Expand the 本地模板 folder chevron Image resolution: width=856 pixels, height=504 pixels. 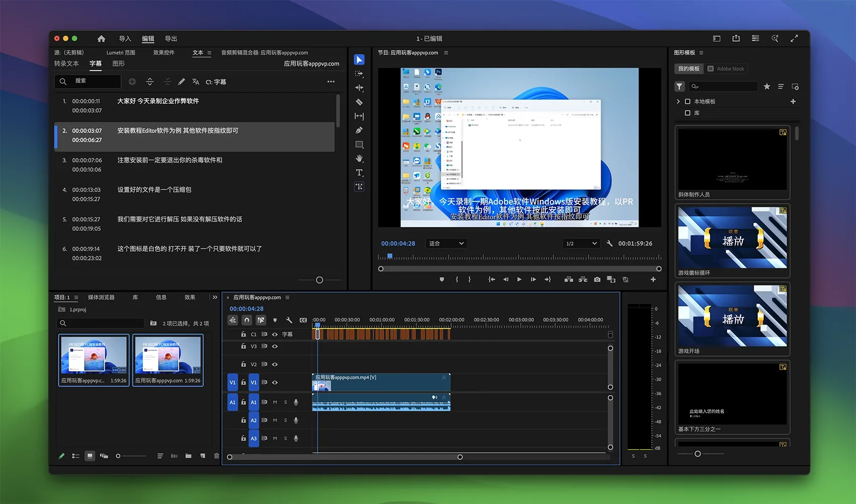click(678, 102)
